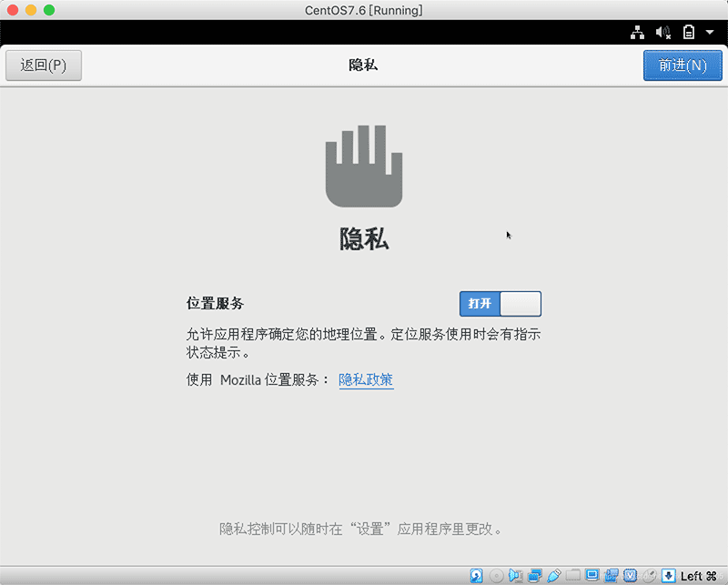Click the audio status icon in status bar
The image size is (728, 585).
tap(515, 575)
